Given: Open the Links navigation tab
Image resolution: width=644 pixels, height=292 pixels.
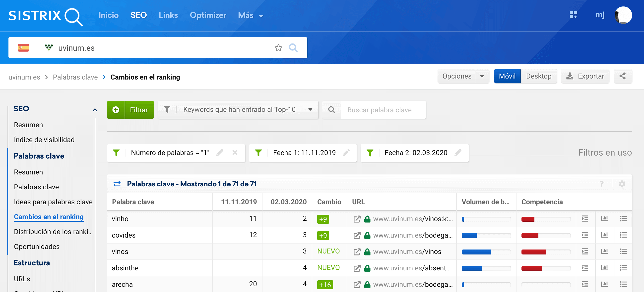Looking at the screenshot, I should tap(168, 15).
